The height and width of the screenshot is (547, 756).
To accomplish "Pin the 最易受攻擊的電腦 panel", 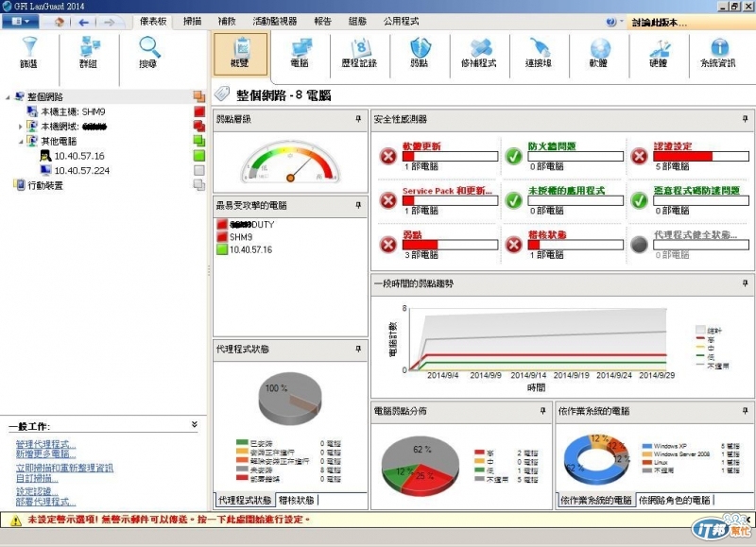I will click(x=358, y=205).
